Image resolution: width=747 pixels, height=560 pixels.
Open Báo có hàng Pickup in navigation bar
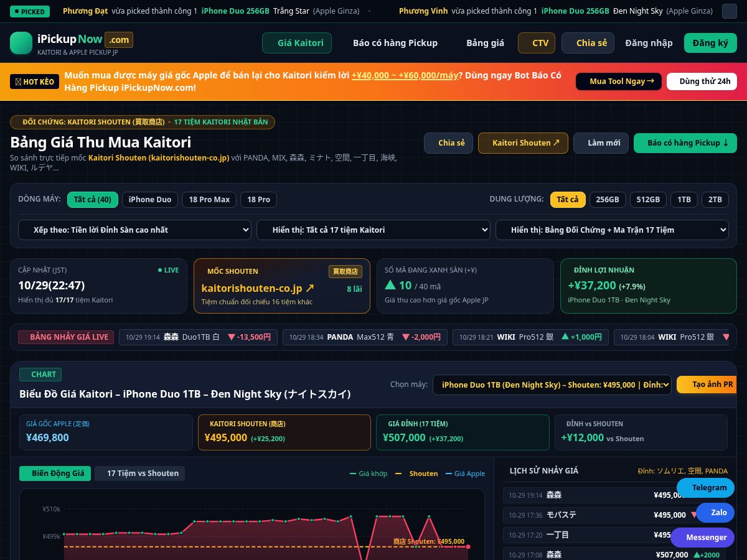pyautogui.click(x=395, y=43)
